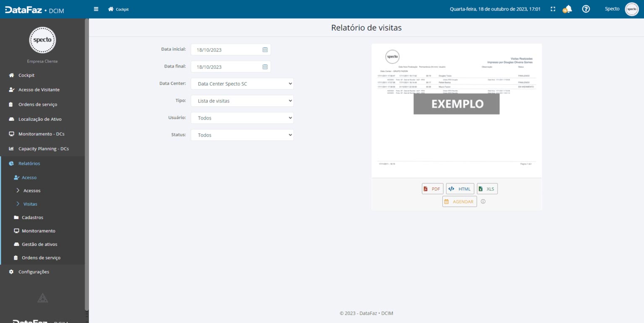Viewport: 644px width, 323px height.
Task: Expand the Acessos submenu item
Action: pyautogui.click(x=32, y=191)
